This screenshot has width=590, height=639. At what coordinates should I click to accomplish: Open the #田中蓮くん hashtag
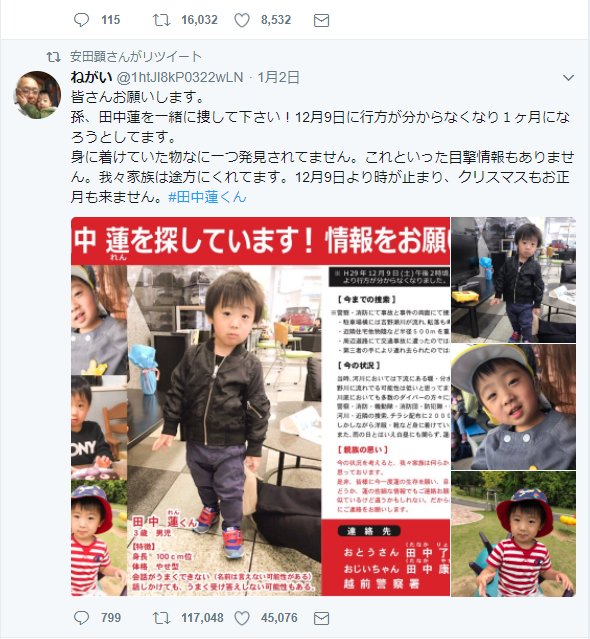[207, 197]
